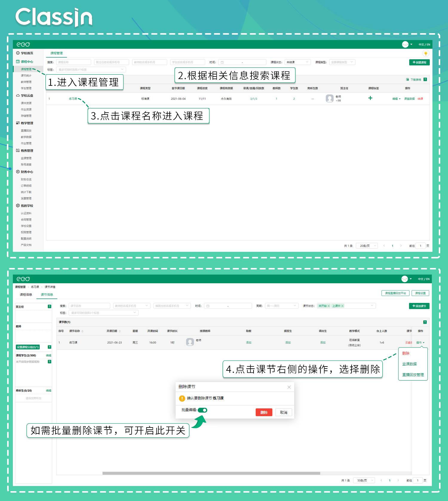Click 结课 link in course row
The width and height of the screenshot is (448, 501).
pyautogui.click(x=420, y=99)
